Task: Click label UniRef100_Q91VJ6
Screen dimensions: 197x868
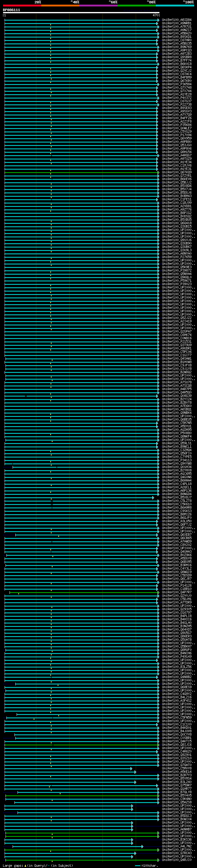Action: [177, 240]
